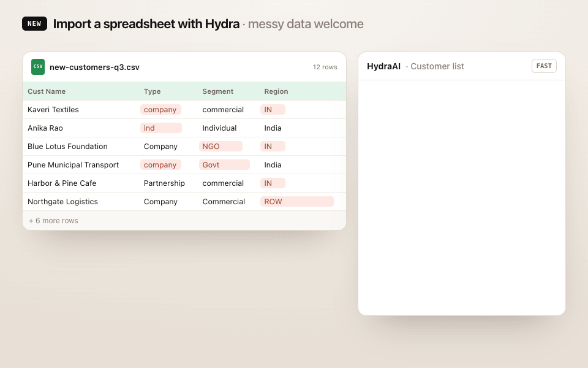
Task: Click the Type column header
Action: (x=153, y=91)
